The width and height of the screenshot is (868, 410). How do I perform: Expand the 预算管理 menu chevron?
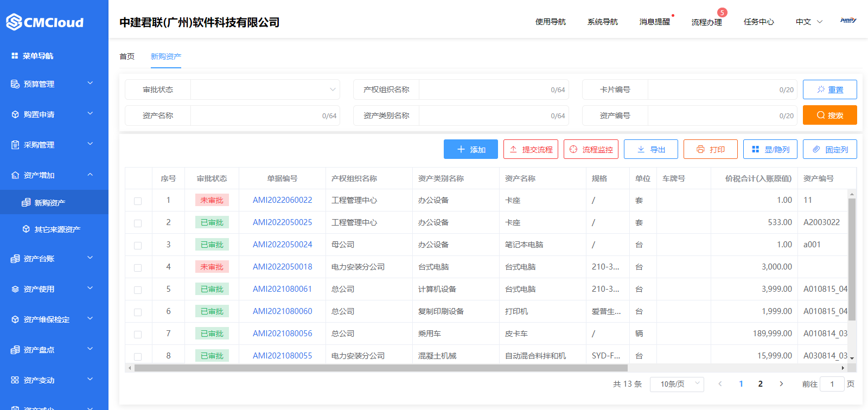[90, 83]
